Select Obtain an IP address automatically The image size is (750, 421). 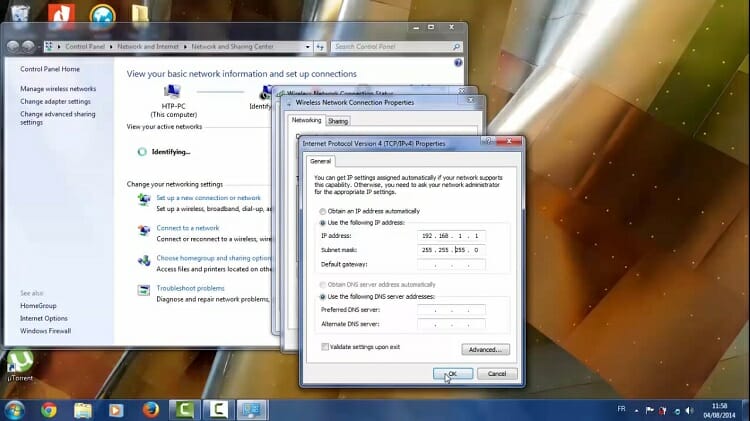(322, 211)
